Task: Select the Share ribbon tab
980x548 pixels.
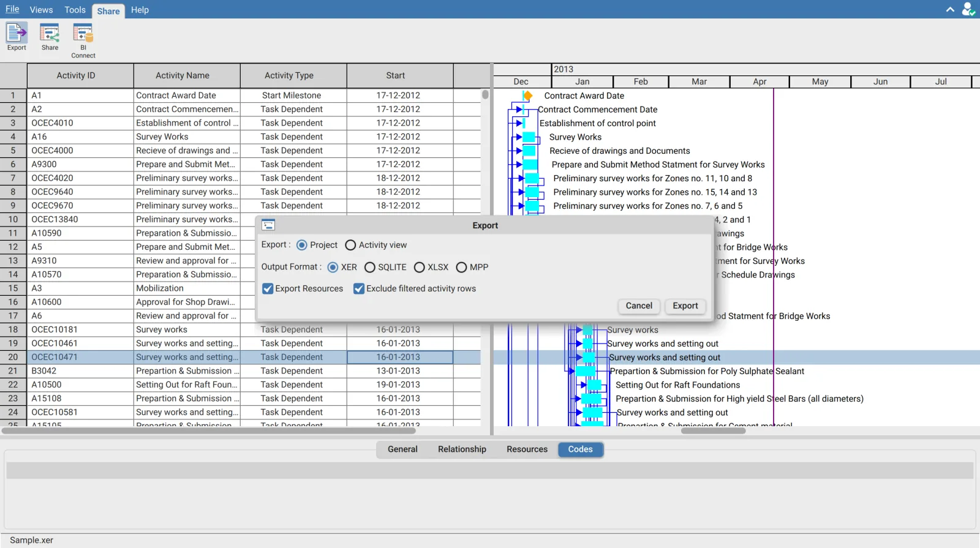Action: tap(108, 11)
